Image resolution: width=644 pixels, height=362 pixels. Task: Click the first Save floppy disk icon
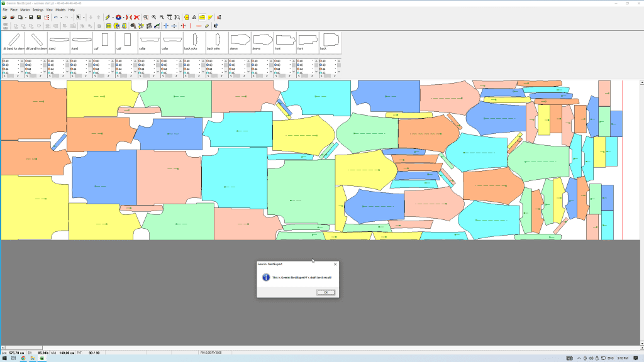click(31, 17)
